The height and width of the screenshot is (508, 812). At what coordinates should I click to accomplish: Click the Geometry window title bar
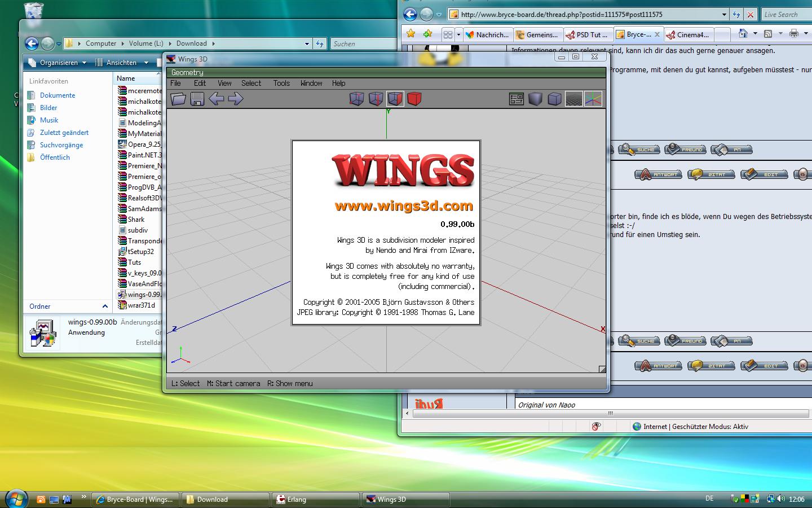pos(386,72)
